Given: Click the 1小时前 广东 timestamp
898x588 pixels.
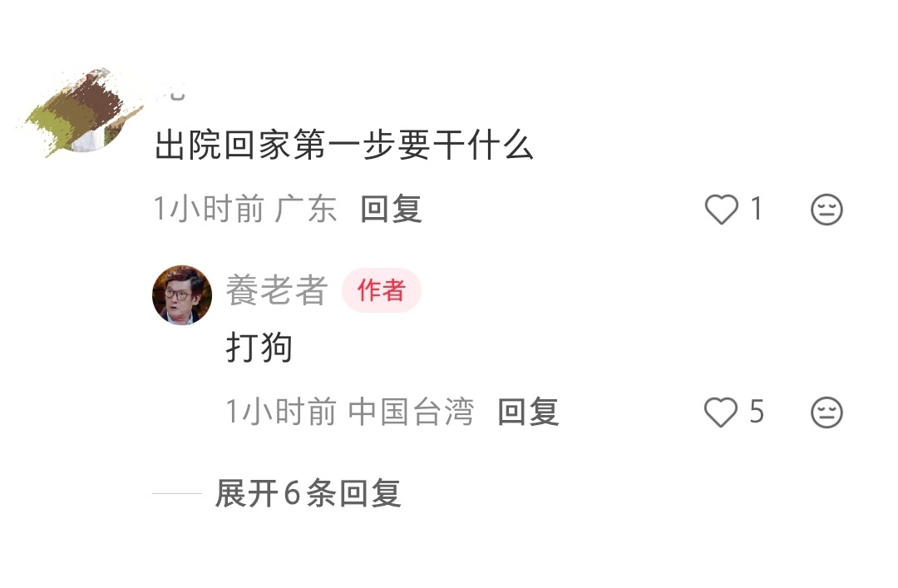Looking at the screenshot, I should (245, 209).
